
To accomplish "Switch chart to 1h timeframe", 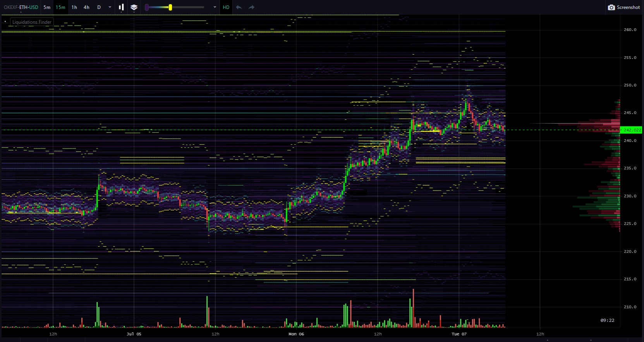I will pos(74,7).
